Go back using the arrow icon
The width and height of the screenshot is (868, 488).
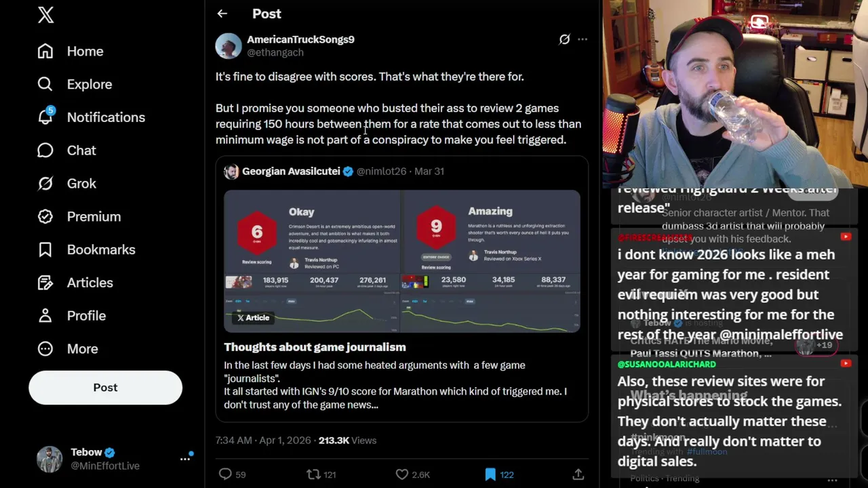[x=222, y=14]
